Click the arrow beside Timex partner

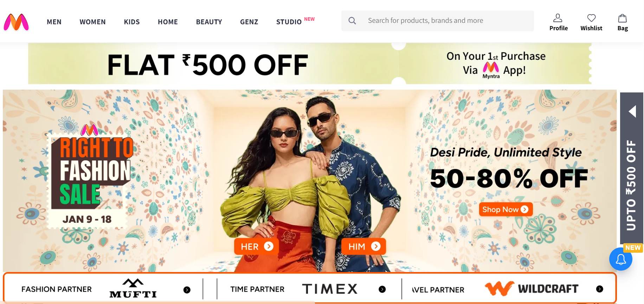(382, 289)
